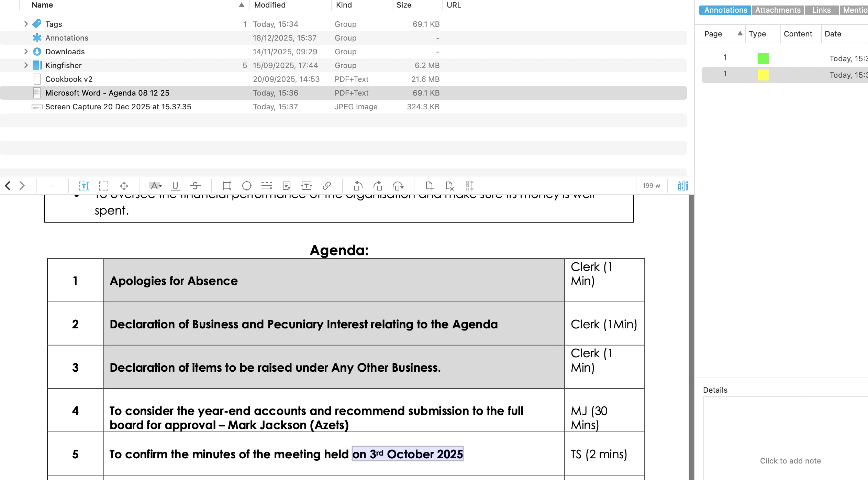Sort the file list by the Modified column

(270, 5)
